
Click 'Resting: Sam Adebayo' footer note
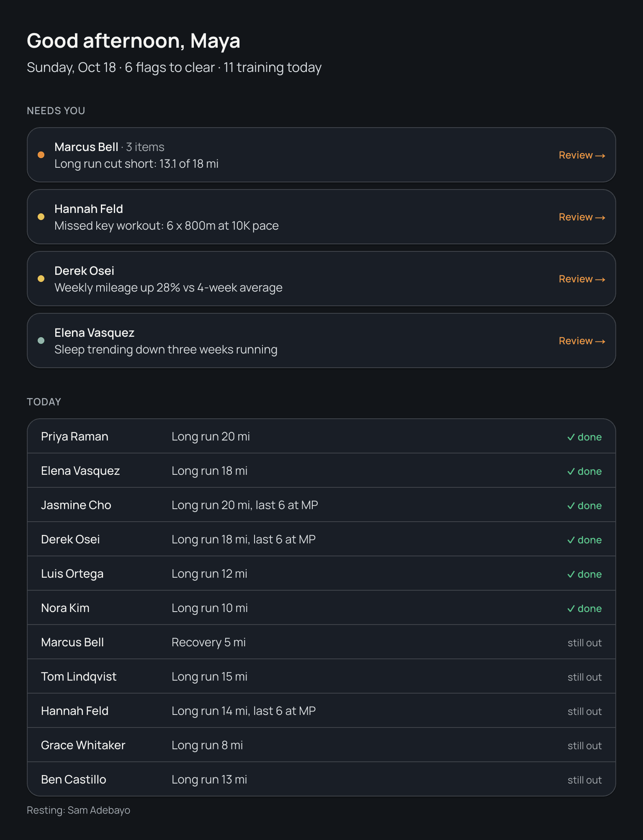[x=78, y=810]
